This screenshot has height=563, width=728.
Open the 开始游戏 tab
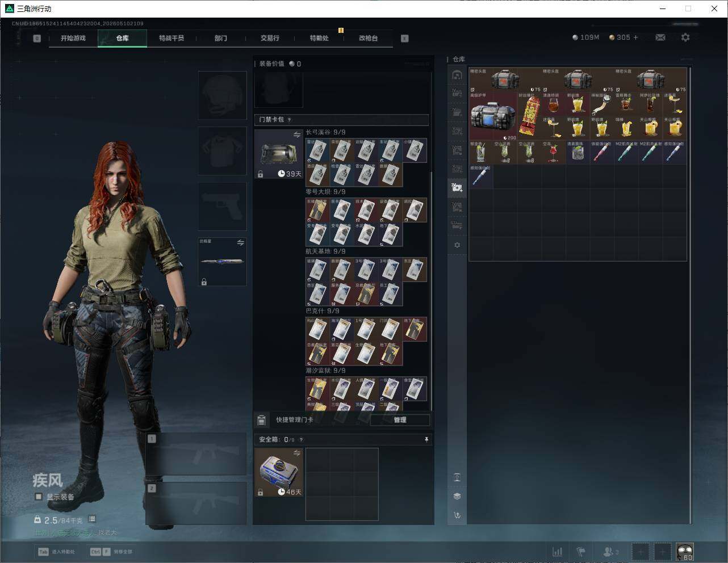[73, 38]
